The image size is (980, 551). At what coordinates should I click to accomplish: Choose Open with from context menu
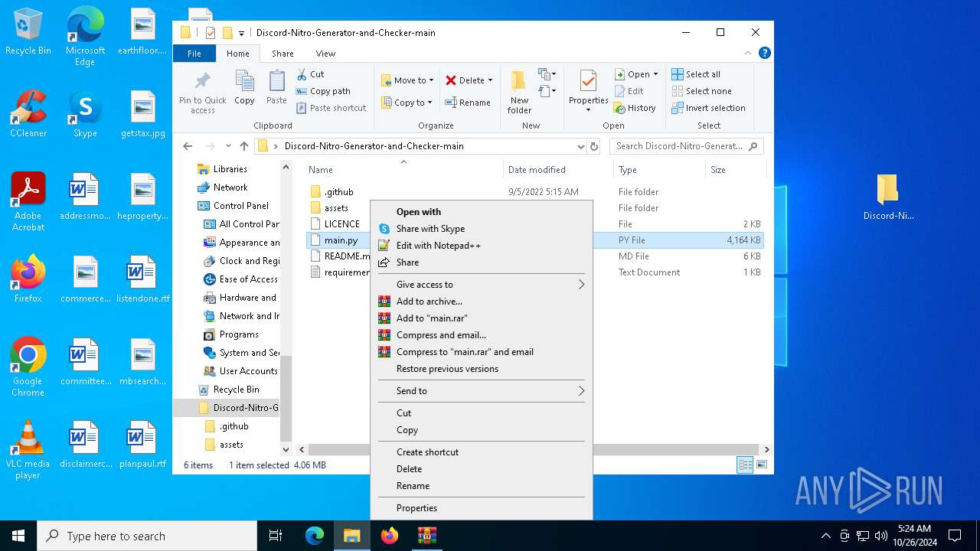click(481, 212)
